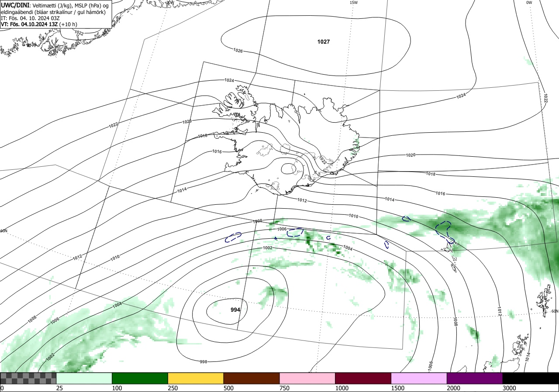Viewport: 559px width, 392px height.
Task: Click the legend value 250
Action: pyautogui.click(x=173, y=388)
